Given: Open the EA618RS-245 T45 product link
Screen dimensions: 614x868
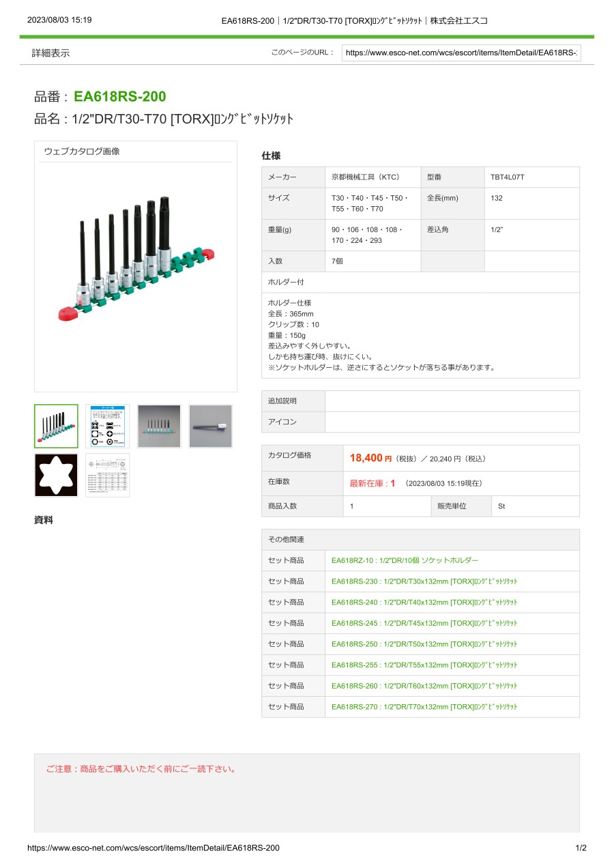Looking at the screenshot, I should (x=424, y=623).
